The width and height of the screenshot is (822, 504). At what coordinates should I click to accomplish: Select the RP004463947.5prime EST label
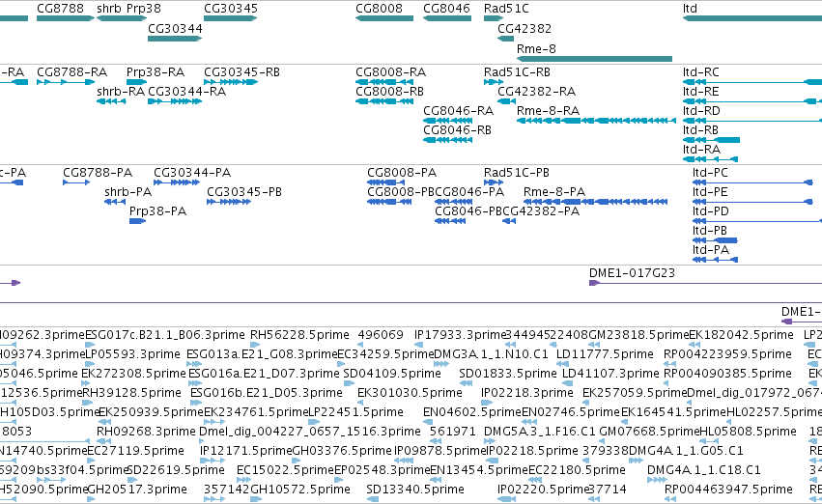(x=728, y=490)
